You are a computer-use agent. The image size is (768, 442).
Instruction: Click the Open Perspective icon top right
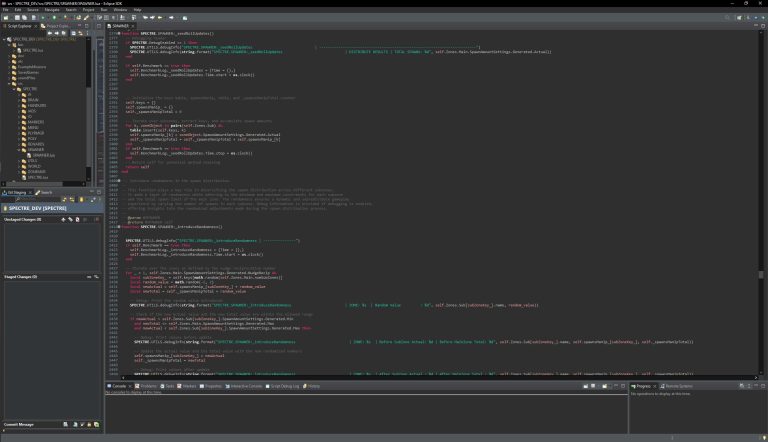[x=739, y=18]
